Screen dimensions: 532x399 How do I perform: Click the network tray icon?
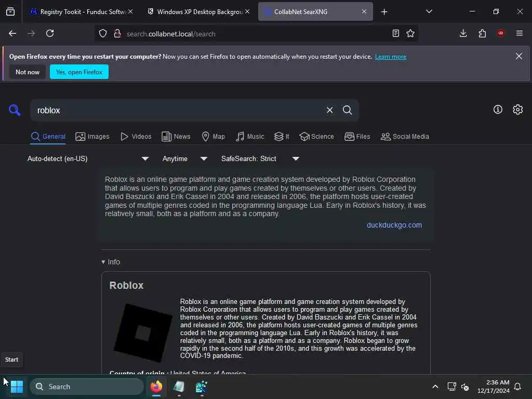[x=451, y=387]
